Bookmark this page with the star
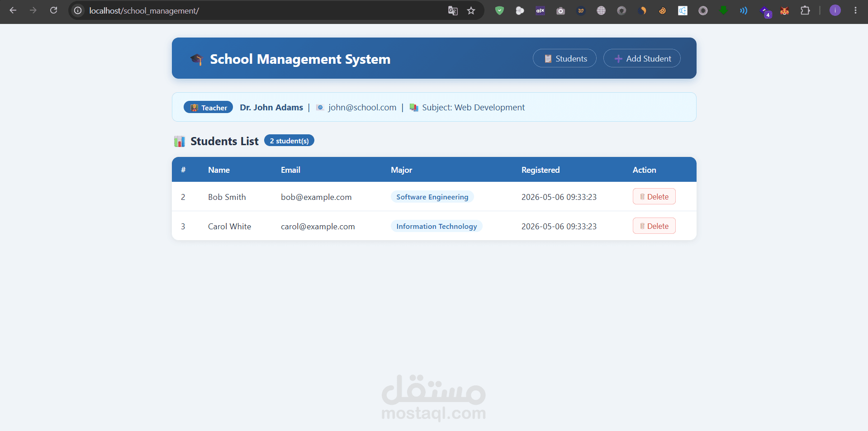868x431 pixels. (471, 10)
